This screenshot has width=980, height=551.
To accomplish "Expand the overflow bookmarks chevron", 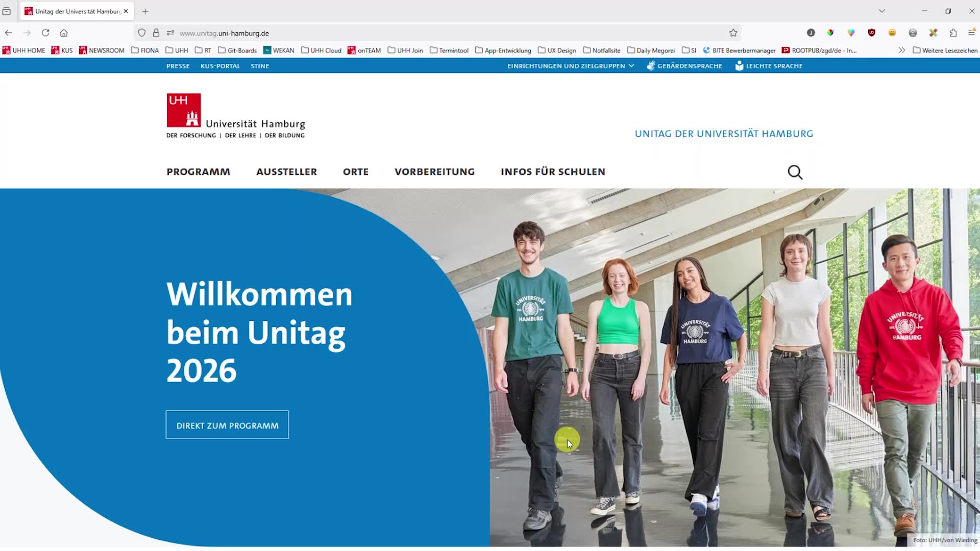I will [901, 50].
